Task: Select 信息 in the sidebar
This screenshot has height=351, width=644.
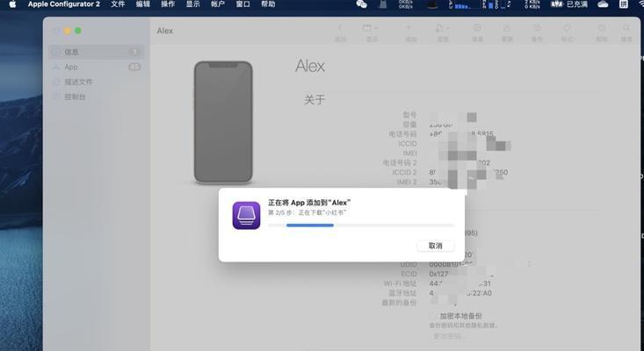Action: coord(97,52)
